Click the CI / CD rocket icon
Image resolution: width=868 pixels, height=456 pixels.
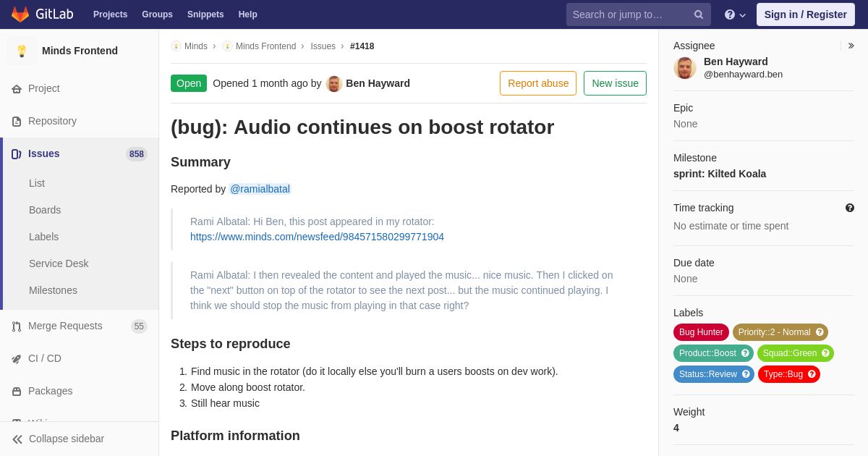17,359
